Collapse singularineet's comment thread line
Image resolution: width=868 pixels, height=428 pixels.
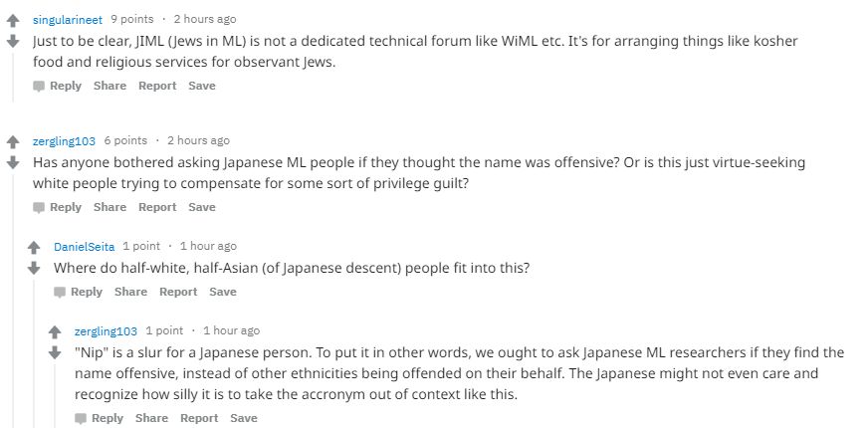(13, 75)
